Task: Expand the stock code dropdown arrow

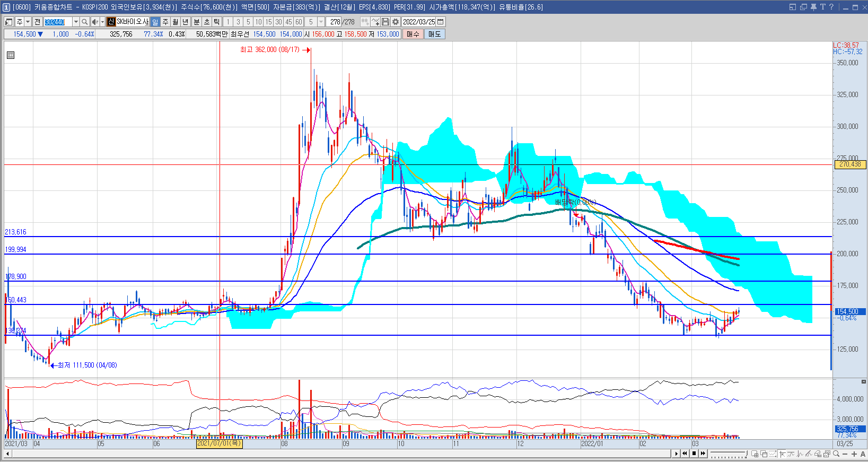Action: pos(76,22)
